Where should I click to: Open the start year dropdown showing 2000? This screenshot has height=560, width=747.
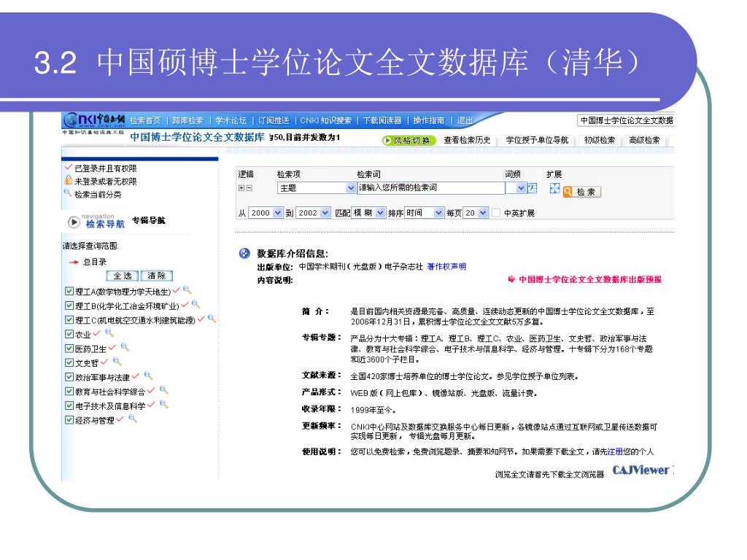[266, 213]
